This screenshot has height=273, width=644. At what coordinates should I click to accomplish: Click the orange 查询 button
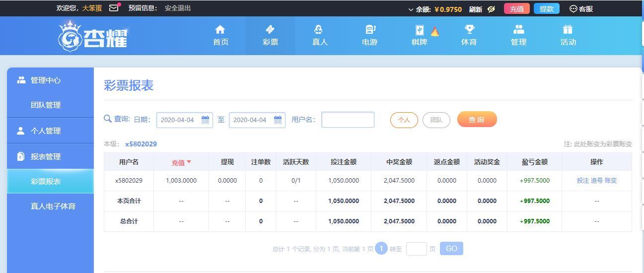[477, 120]
